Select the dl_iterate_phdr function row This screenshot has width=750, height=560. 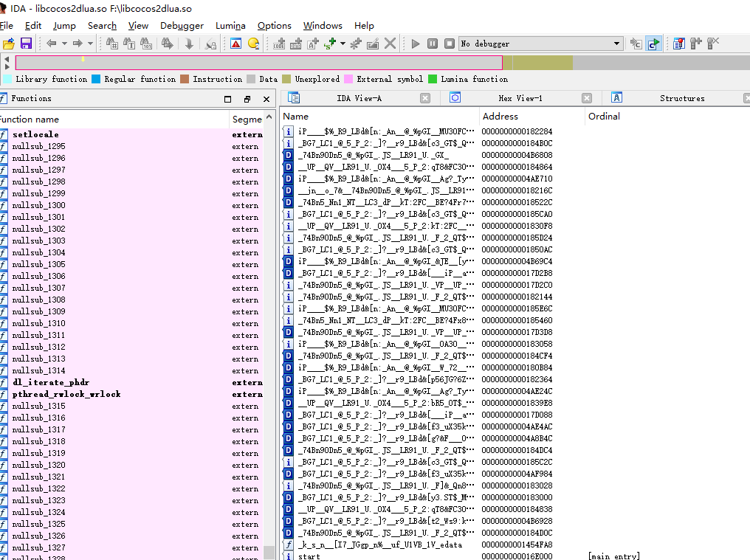(x=131, y=383)
